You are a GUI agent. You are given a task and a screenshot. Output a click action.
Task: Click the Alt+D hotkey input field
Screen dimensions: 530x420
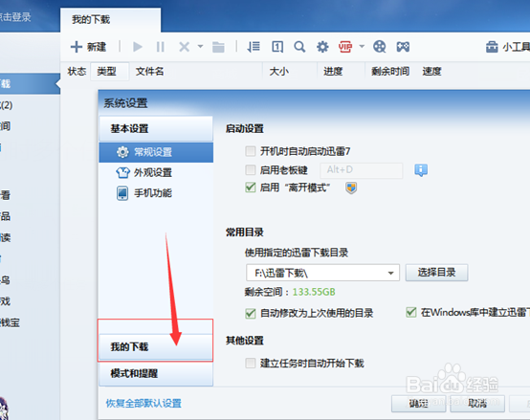click(362, 170)
